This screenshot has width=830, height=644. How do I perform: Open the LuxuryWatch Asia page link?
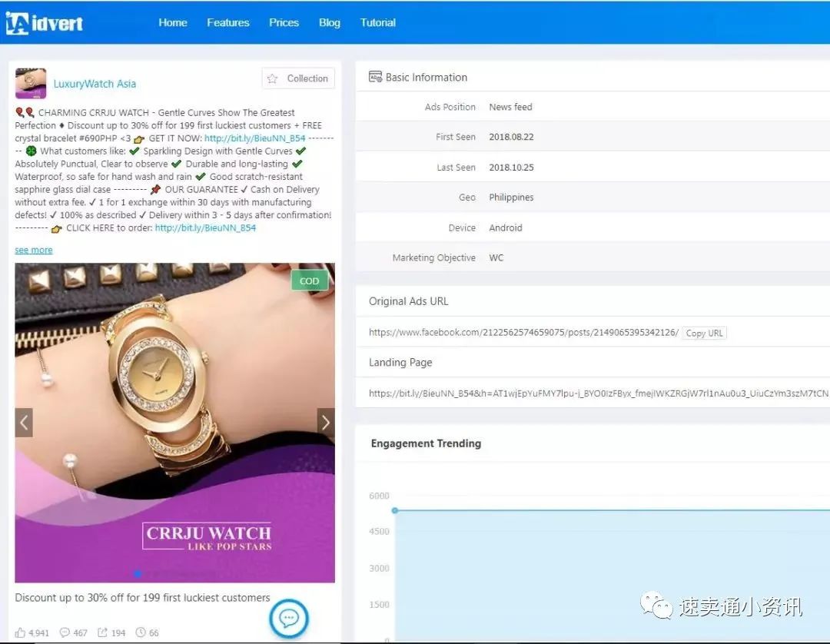click(x=95, y=84)
